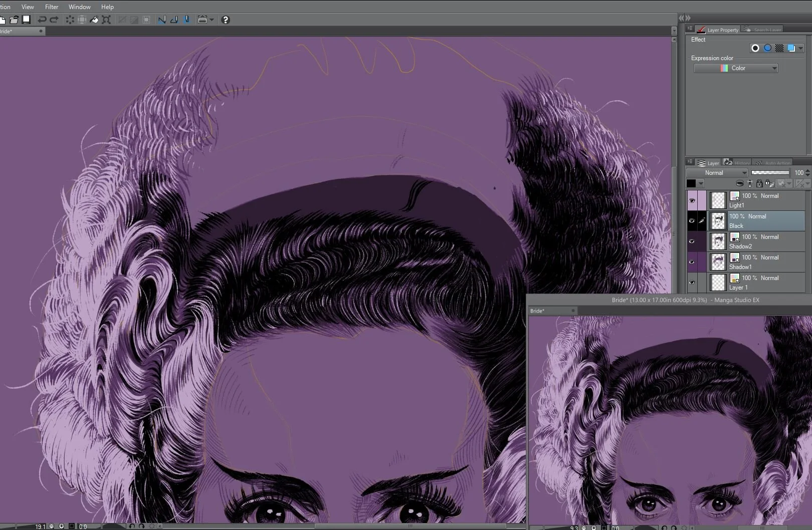
Task: Enable the Tone checkerboard effect icon
Action: 779,48
